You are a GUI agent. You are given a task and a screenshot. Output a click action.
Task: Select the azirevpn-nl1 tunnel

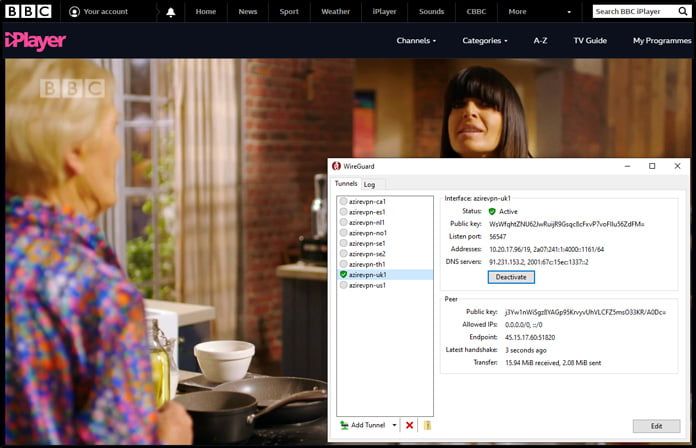384,222
